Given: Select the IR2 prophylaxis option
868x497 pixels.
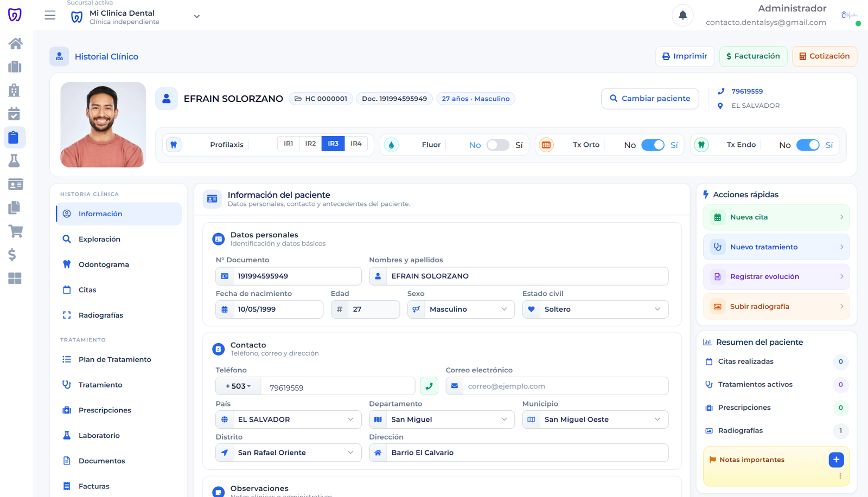Looking at the screenshot, I should (310, 144).
